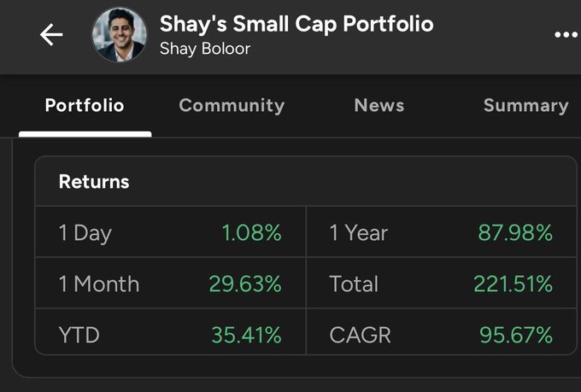Open the Summary tab
Screen dimensions: 581x392
click(525, 106)
